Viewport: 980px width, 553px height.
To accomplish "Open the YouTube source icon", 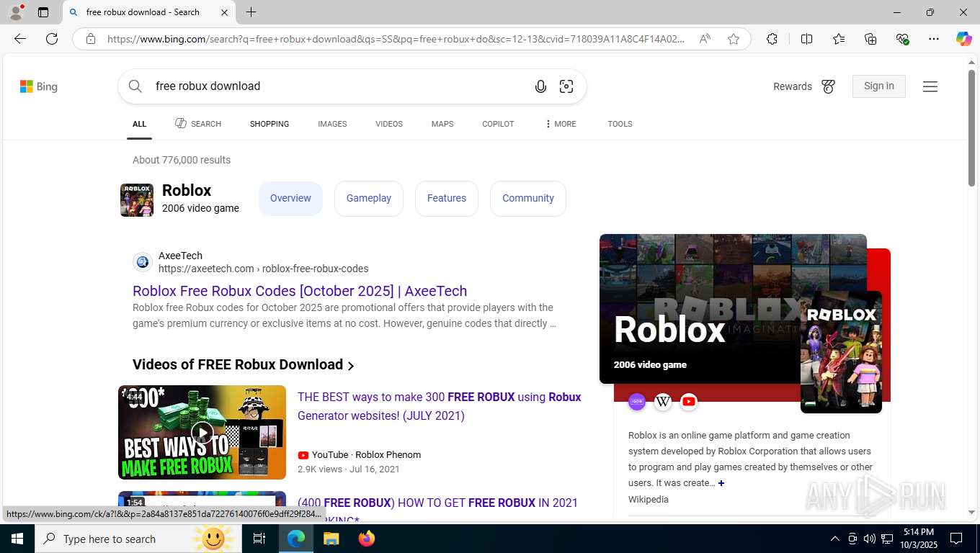I will [x=689, y=402].
